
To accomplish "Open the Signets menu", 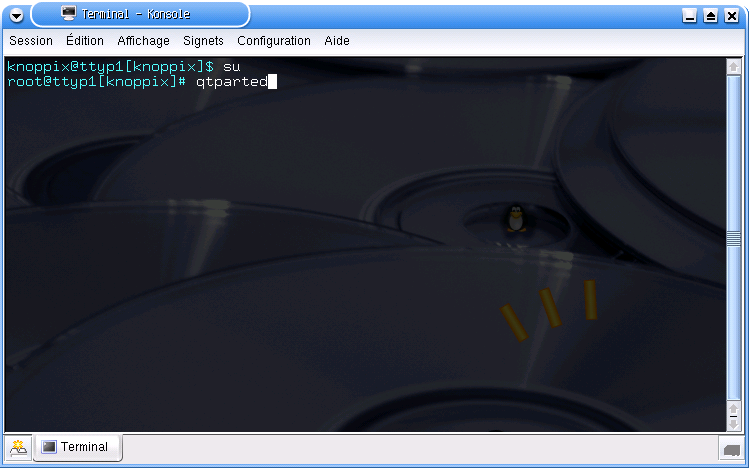I will coord(203,41).
